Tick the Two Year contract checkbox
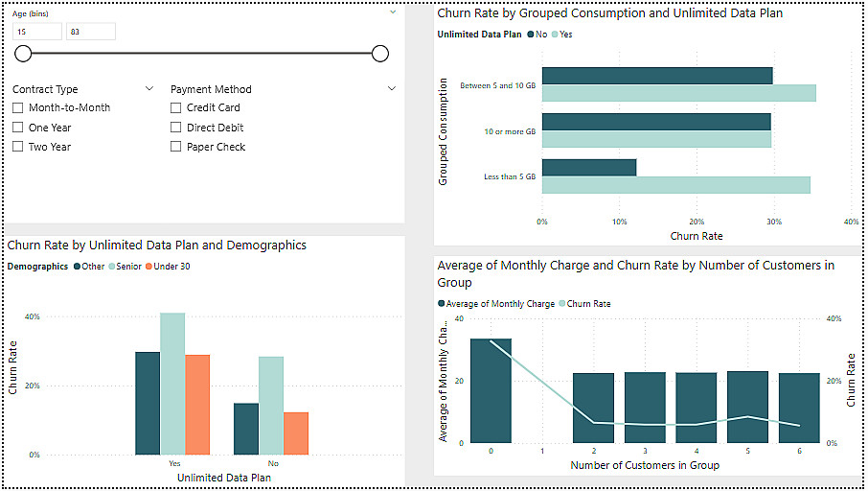 18,147
